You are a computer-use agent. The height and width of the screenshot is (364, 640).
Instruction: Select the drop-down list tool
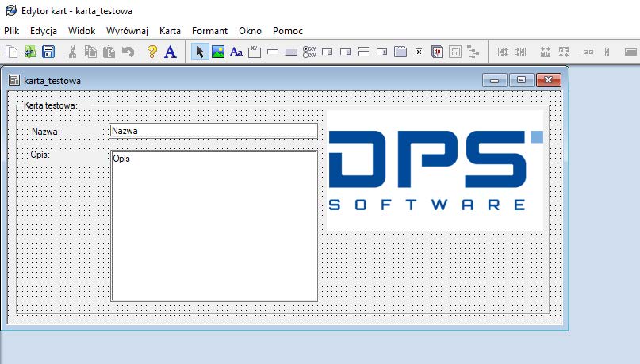(345, 52)
